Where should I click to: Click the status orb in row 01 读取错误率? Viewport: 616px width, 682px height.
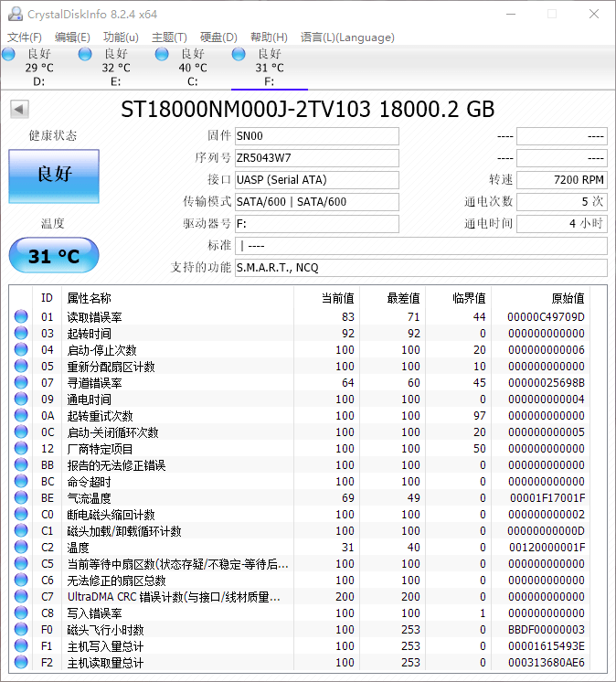21,316
